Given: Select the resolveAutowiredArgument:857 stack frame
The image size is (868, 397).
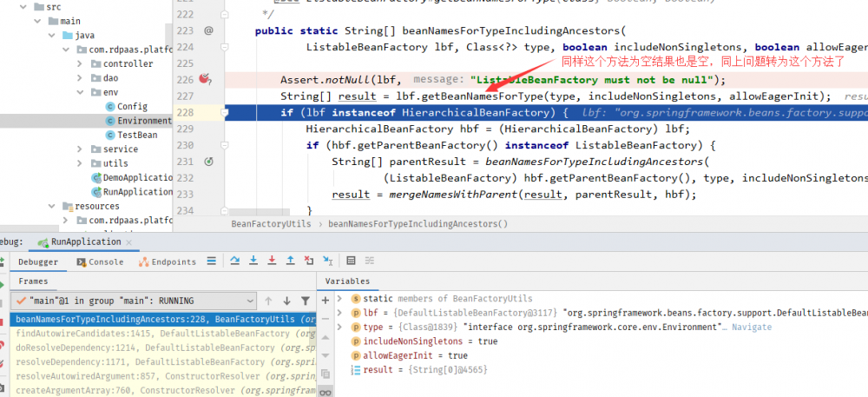Looking at the screenshot, I should (163, 376).
